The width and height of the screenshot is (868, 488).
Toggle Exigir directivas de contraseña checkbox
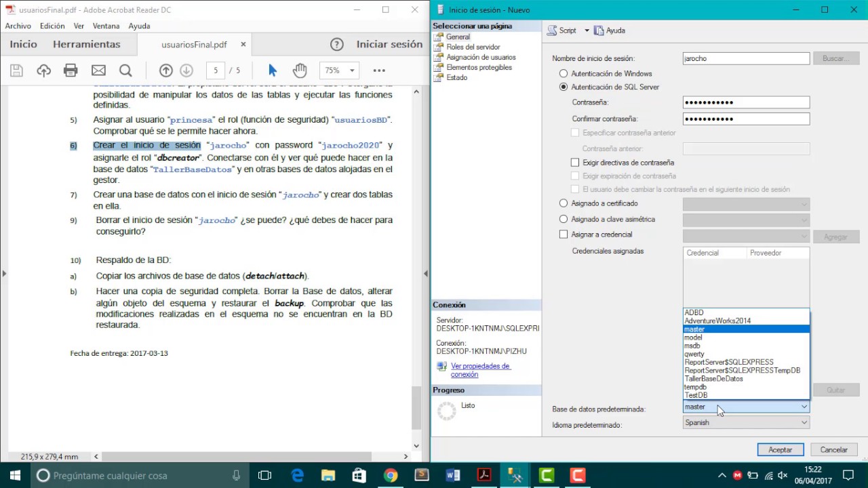(x=575, y=163)
